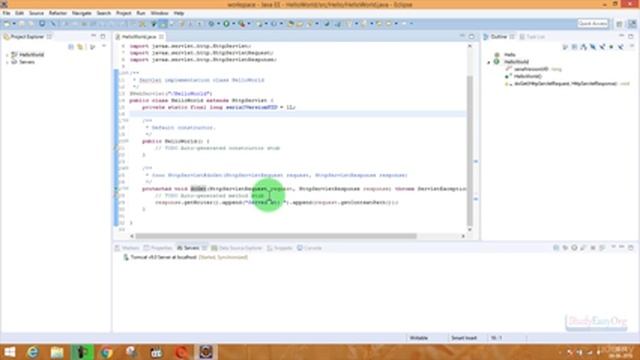The height and width of the screenshot is (360, 640).
Task: Open the Navigate menu
Action: [x=82, y=13]
